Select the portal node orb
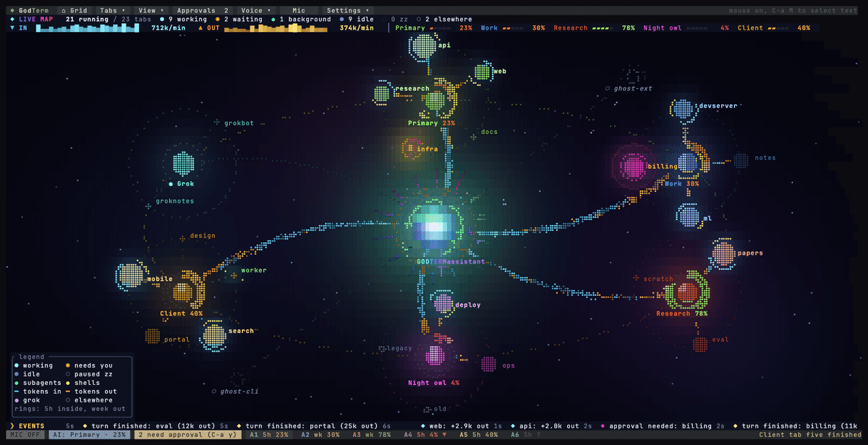The width and height of the screenshot is (868, 445). pos(152,336)
